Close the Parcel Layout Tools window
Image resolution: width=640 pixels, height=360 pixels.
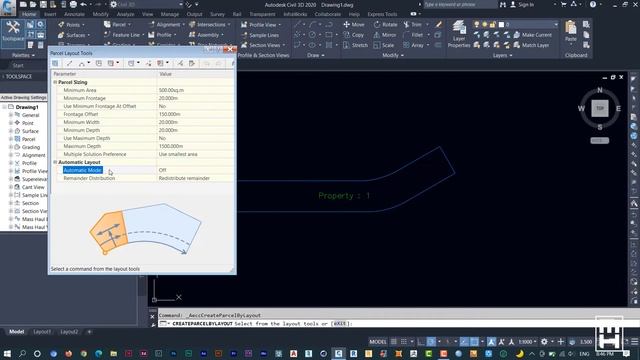(230, 49)
